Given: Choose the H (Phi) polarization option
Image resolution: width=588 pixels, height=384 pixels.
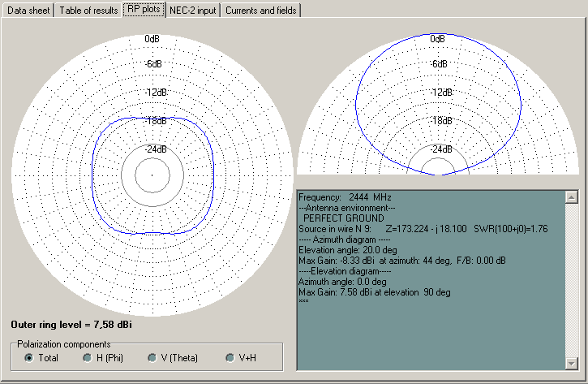Looking at the screenshot, I should (x=88, y=358).
